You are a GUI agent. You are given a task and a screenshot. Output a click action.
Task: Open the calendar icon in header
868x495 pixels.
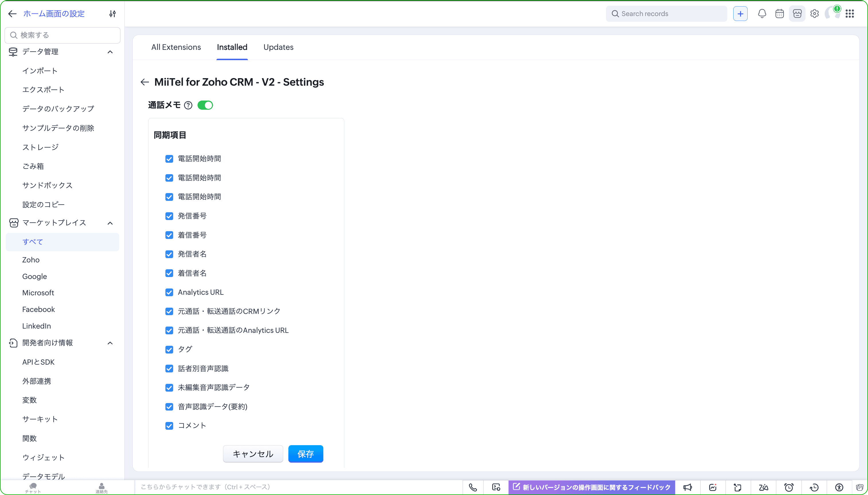[780, 13]
